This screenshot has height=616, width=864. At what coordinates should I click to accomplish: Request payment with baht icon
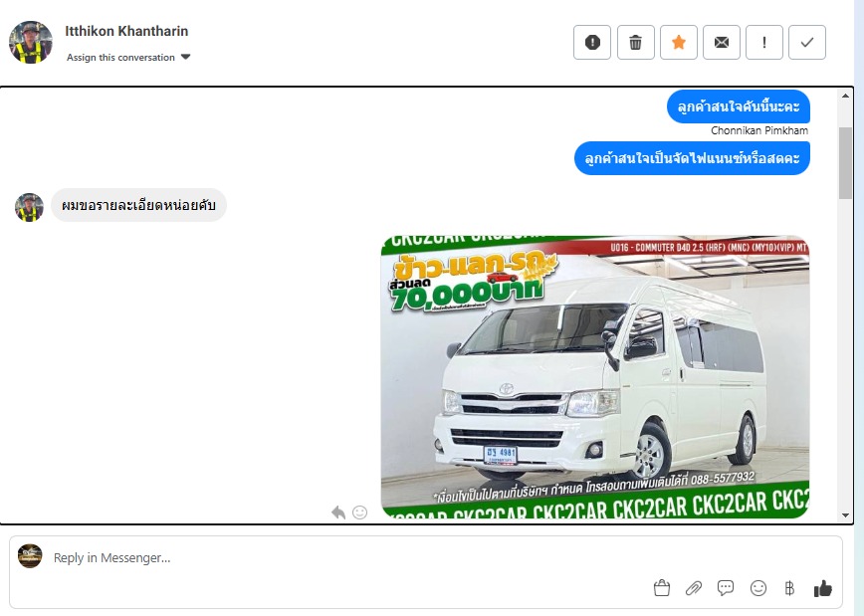(789, 588)
